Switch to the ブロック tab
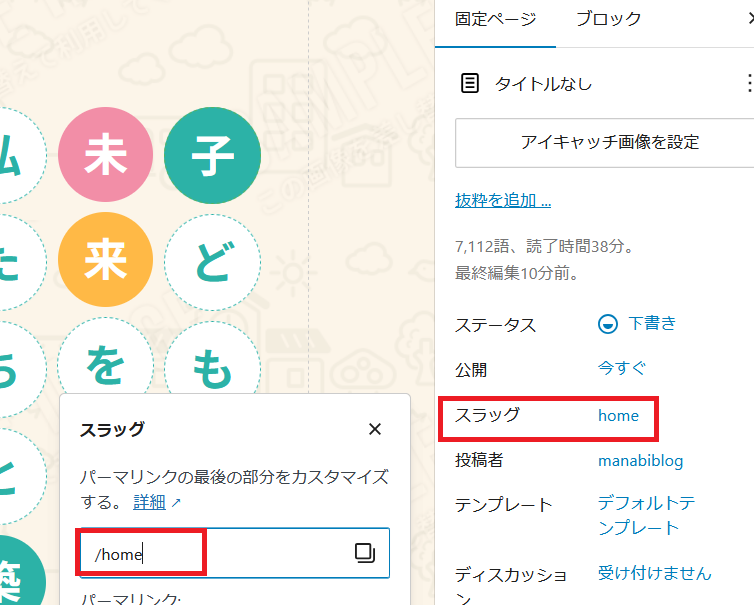This screenshot has height=605, width=754. (x=608, y=19)
